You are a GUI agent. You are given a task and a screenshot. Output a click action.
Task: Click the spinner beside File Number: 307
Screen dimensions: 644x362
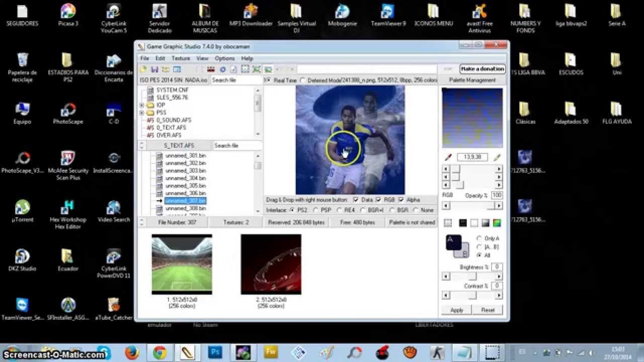(x=142, y=222)
